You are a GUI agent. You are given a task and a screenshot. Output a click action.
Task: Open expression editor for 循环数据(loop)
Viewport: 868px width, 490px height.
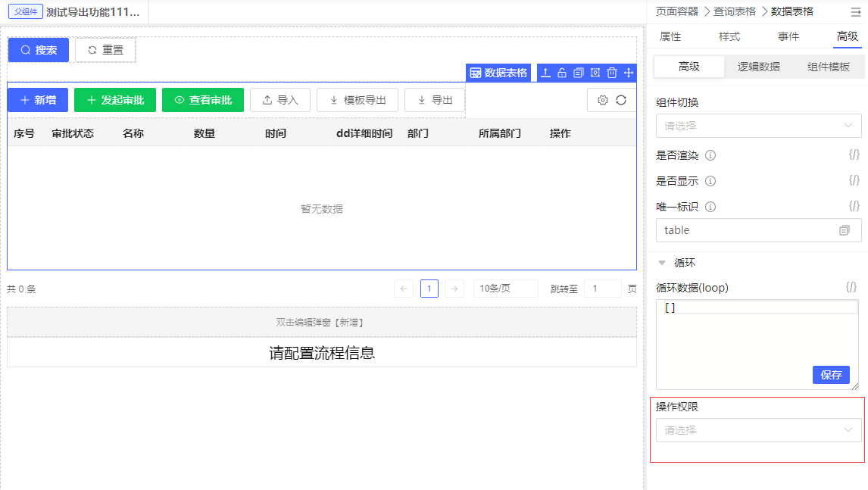pyautogui.click(x=851, y=287)
